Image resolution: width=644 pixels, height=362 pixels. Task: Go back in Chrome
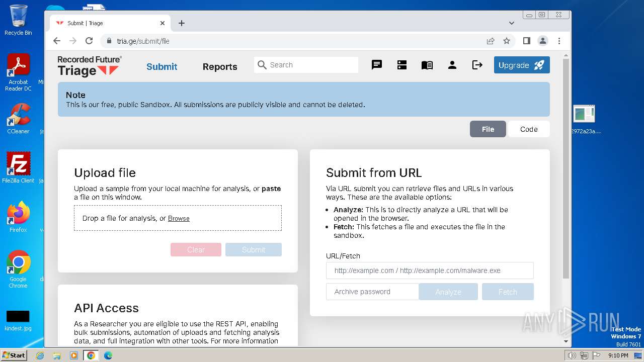coord(57,41)
